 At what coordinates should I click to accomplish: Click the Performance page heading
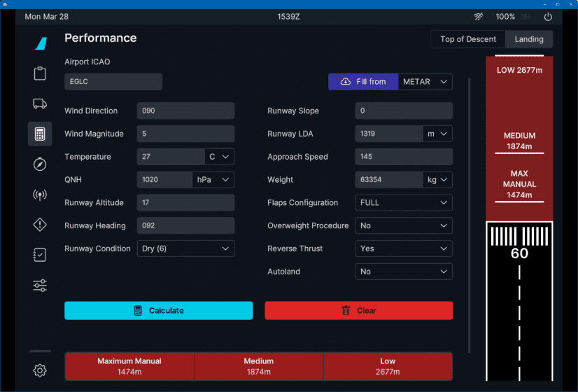pos(100,38)
